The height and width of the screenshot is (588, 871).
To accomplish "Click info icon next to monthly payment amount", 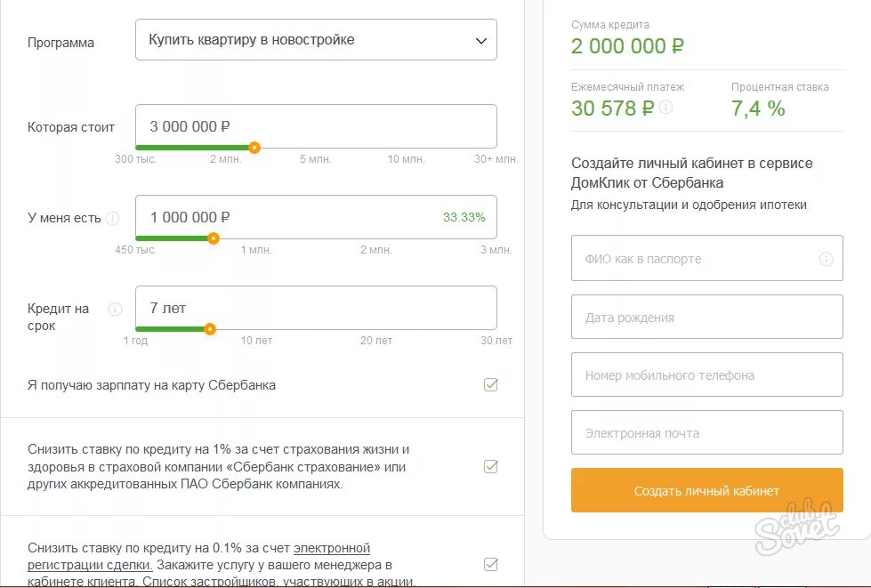I will 666,107.
